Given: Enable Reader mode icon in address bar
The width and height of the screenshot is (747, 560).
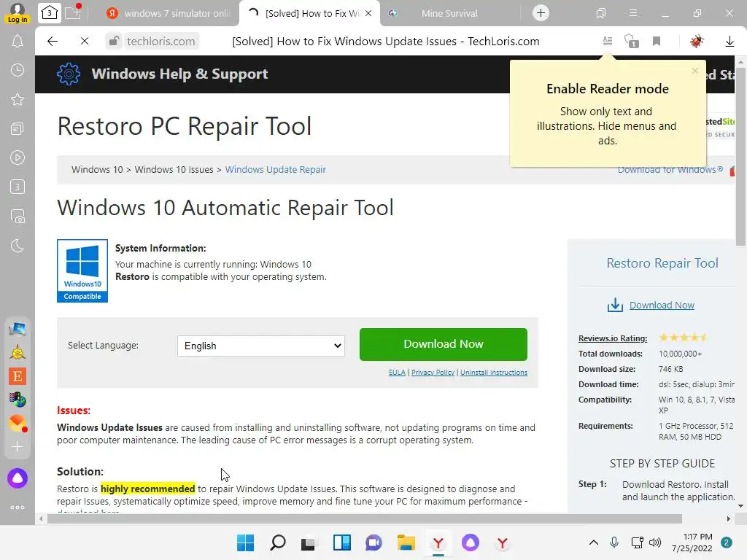Looking at the screenshot, I should [x=608, y=42].
